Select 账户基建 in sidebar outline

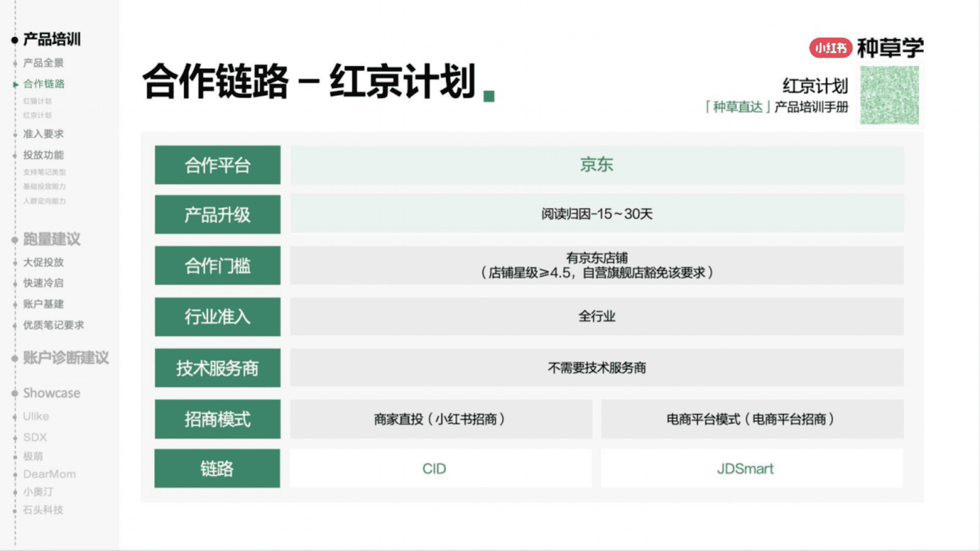(x=43, y=304)
